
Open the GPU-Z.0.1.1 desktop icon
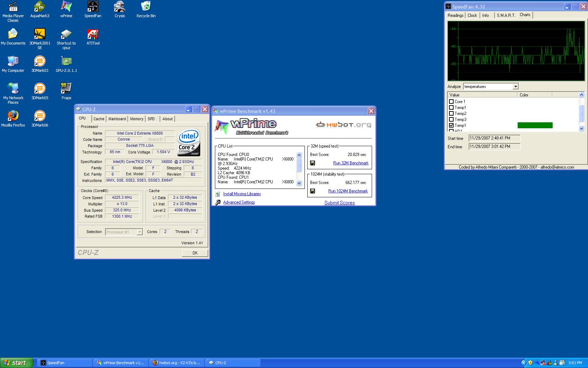click(x=66, y=64)
